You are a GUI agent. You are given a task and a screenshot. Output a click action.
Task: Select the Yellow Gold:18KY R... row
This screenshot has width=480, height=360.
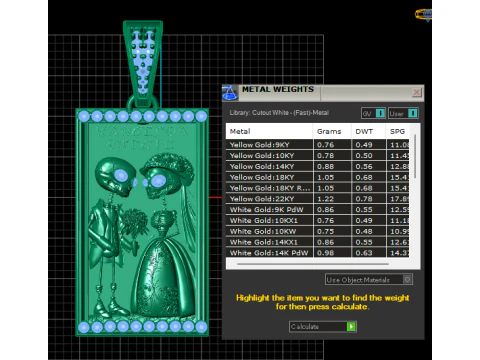[318, 188]
